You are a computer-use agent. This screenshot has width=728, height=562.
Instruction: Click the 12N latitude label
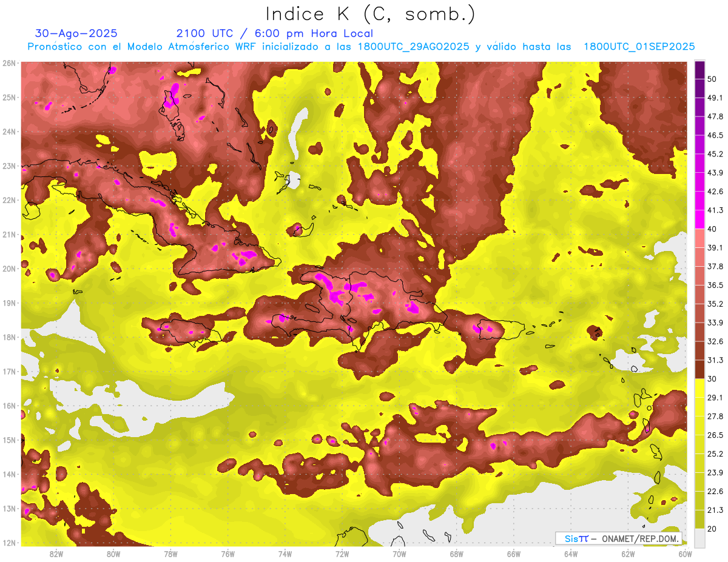point(9,543)
